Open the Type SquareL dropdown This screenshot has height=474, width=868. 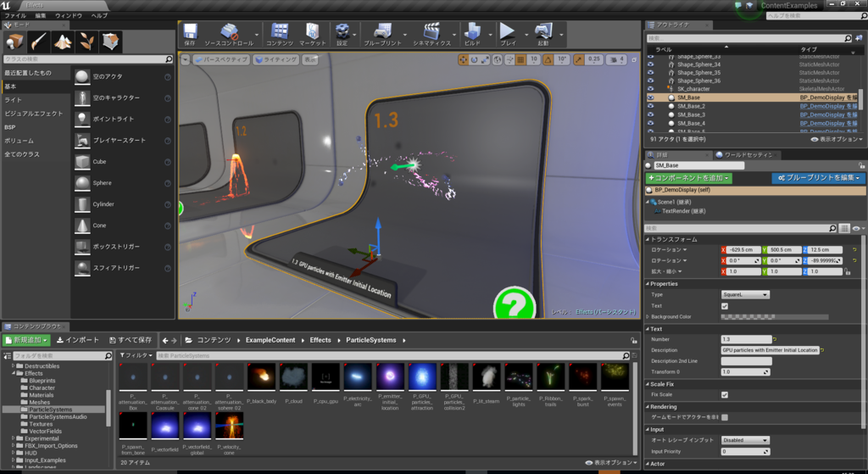click(x=745, y=294)
